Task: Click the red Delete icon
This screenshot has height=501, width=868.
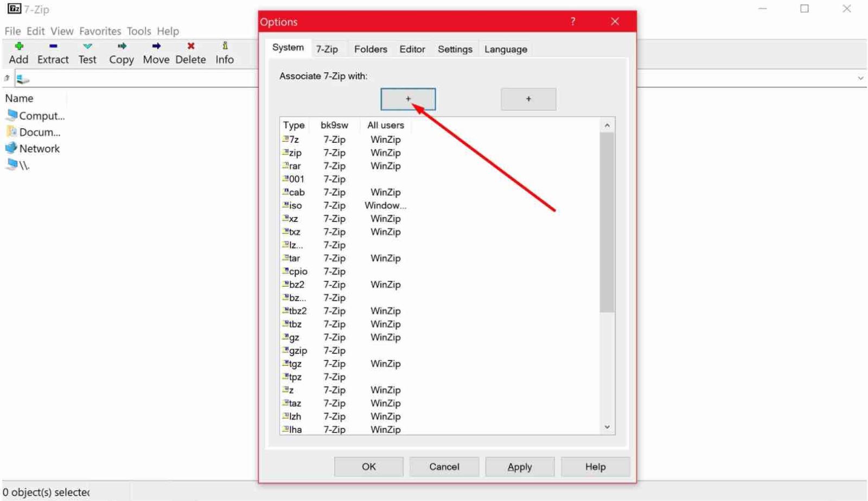Action: click(190, 46)
